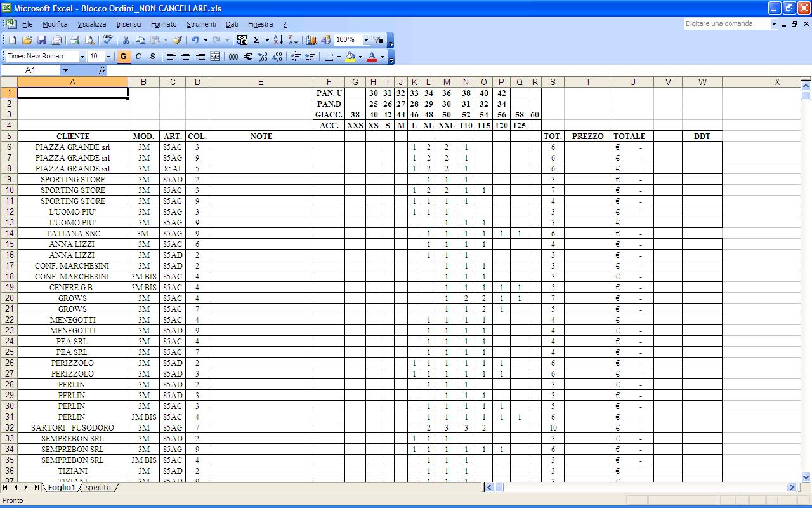This screenshot has width=812, height=508.
Task: Sort ascending A to Z
Action: [x=278, y=40]
